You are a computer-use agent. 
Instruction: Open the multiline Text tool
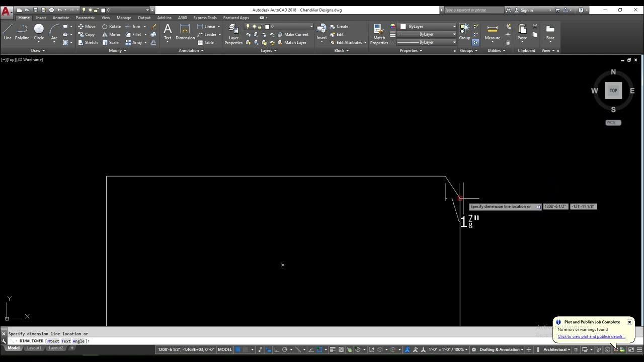pos(168,32)
